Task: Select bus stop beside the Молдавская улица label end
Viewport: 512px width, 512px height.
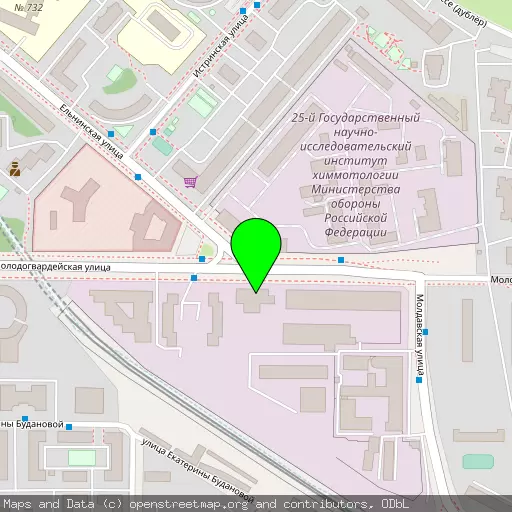Action: click(419, 380)
